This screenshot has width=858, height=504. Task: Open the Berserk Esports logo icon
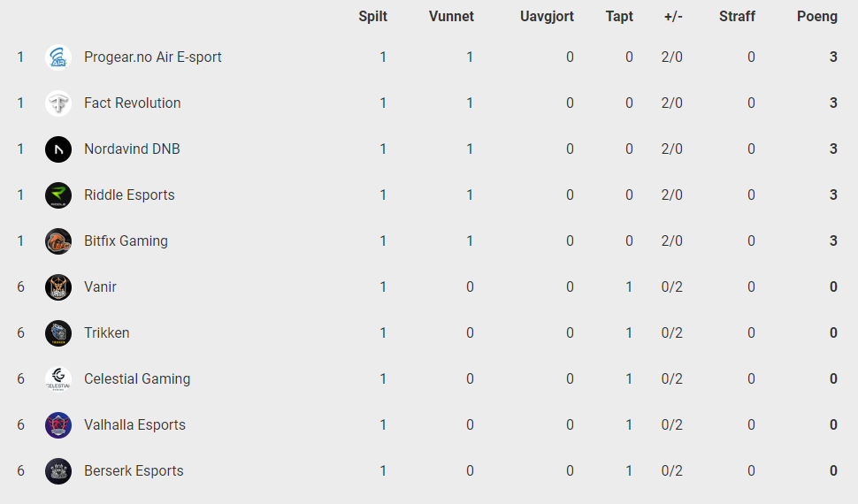(58, 471)
